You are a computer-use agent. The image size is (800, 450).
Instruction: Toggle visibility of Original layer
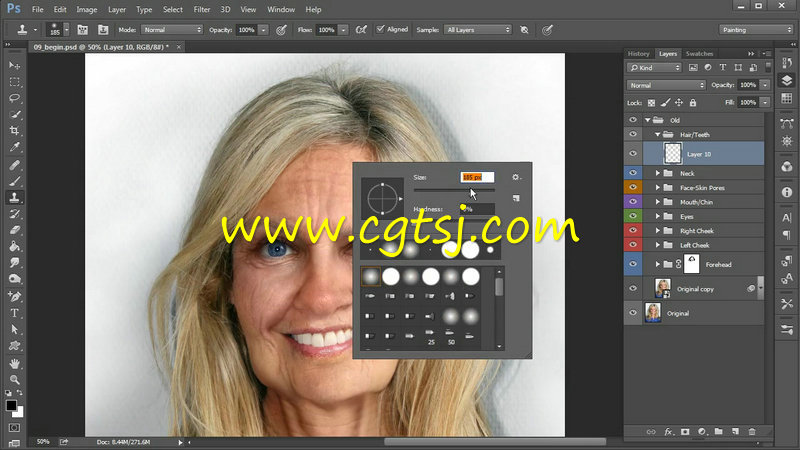pyautogui.click(x=633, y=313)
